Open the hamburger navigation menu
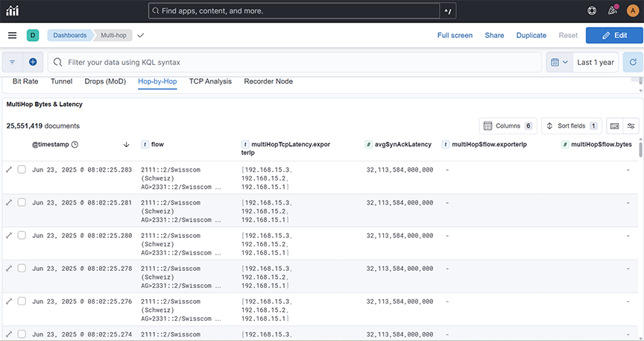Viewport: 644px width, 341px height. [13, 35]
